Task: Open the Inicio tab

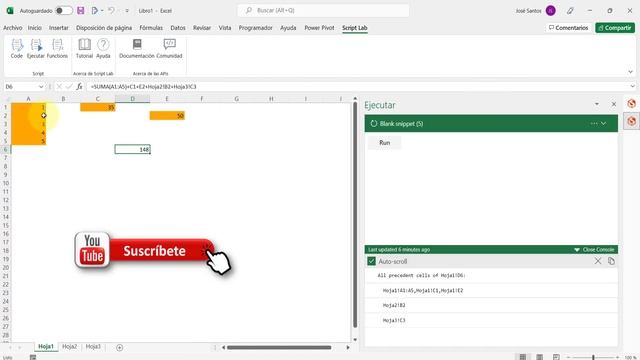Action: tap(35, 28)
